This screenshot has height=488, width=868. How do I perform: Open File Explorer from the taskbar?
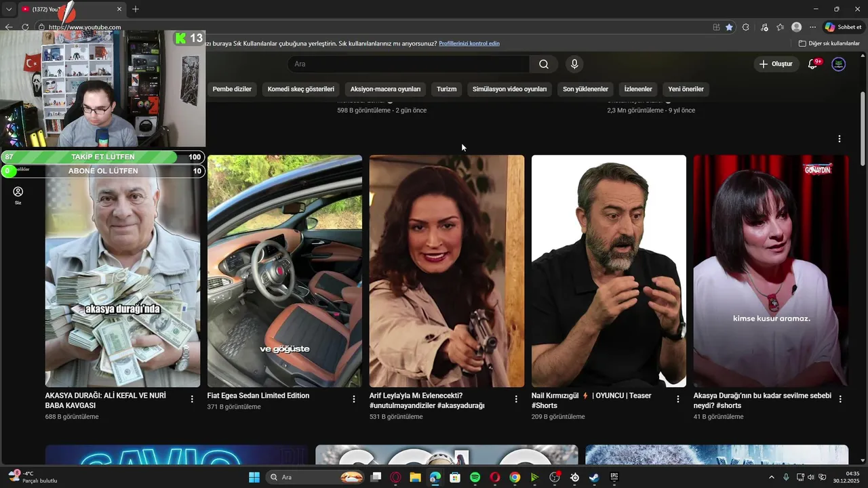(x=415, y=477)
